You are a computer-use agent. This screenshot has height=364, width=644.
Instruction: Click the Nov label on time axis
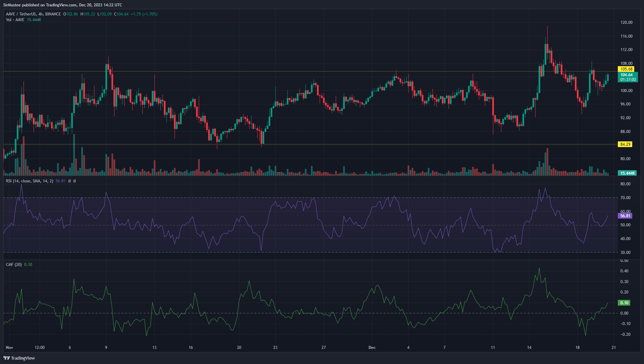9,348
